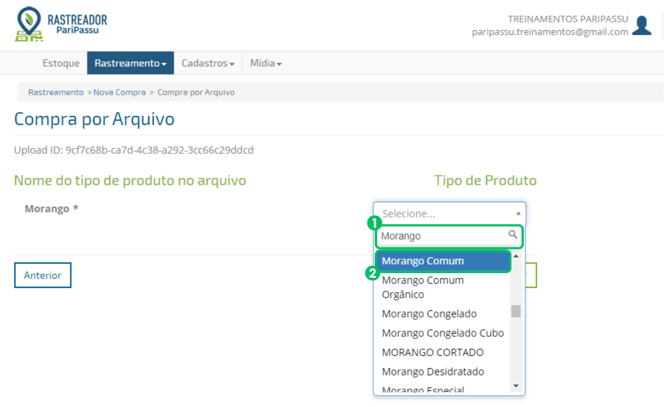The image size is (670, 407).
Task: Open the Cadastros dropdown menu
Action: click(x=207, y=64)
